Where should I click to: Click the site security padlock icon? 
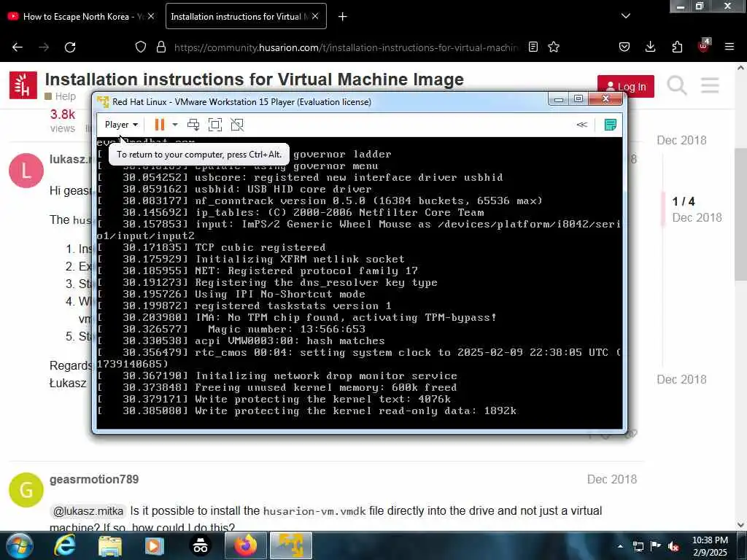click(161, 47)
